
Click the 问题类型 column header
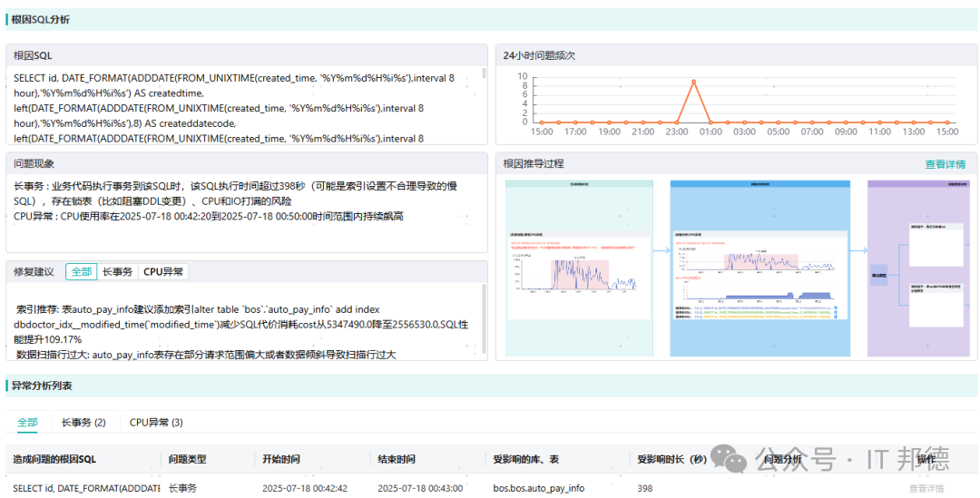click(187, 459)
